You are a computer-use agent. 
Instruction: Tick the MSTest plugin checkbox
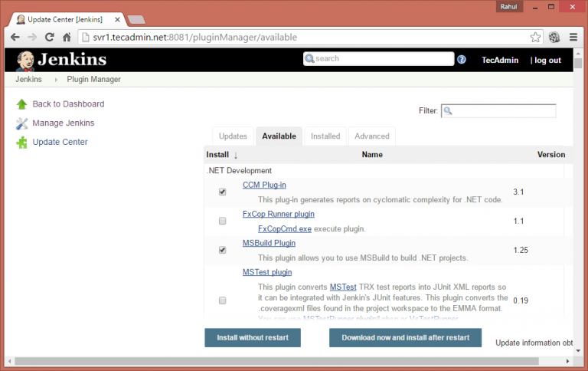(x=223, y=300)
